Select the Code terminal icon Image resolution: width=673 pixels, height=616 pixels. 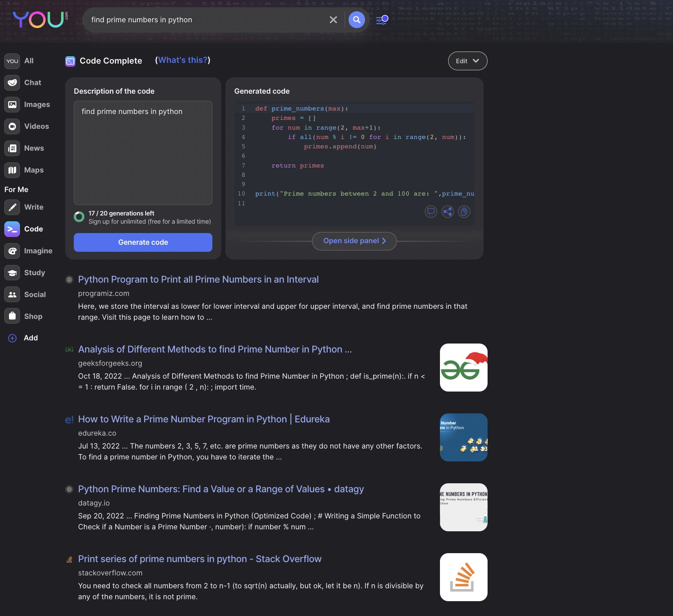pos(12,229)
